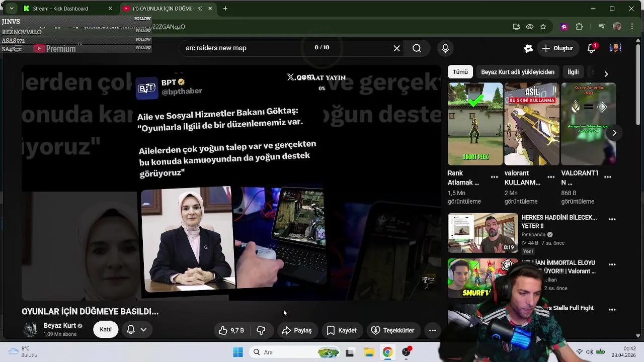Open options for the IMMORTAL ELOYU video
This screenshot has height=362, width=644.
(x=612, y=264)
